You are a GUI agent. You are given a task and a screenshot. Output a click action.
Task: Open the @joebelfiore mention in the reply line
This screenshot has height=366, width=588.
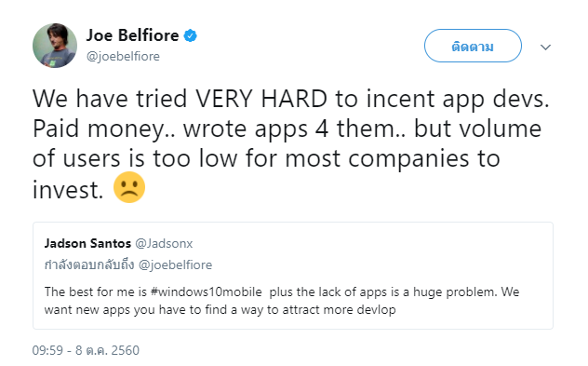click(x=175, y=265)
